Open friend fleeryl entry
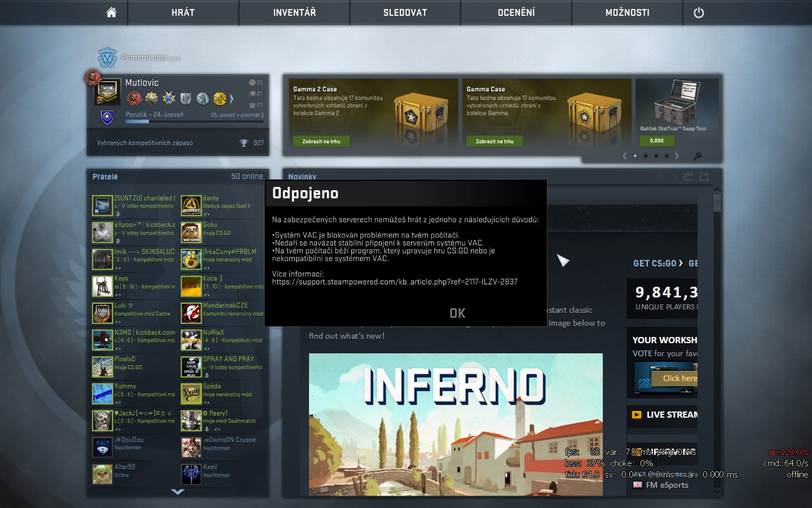Image resolution: width=812 pixels, height=508 pixels. point(223,421)
